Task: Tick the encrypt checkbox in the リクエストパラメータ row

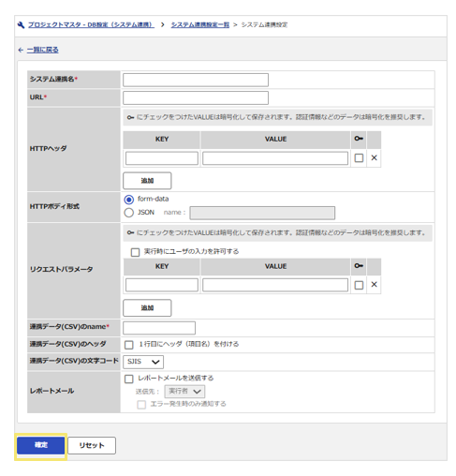Action: click(359, 285)
